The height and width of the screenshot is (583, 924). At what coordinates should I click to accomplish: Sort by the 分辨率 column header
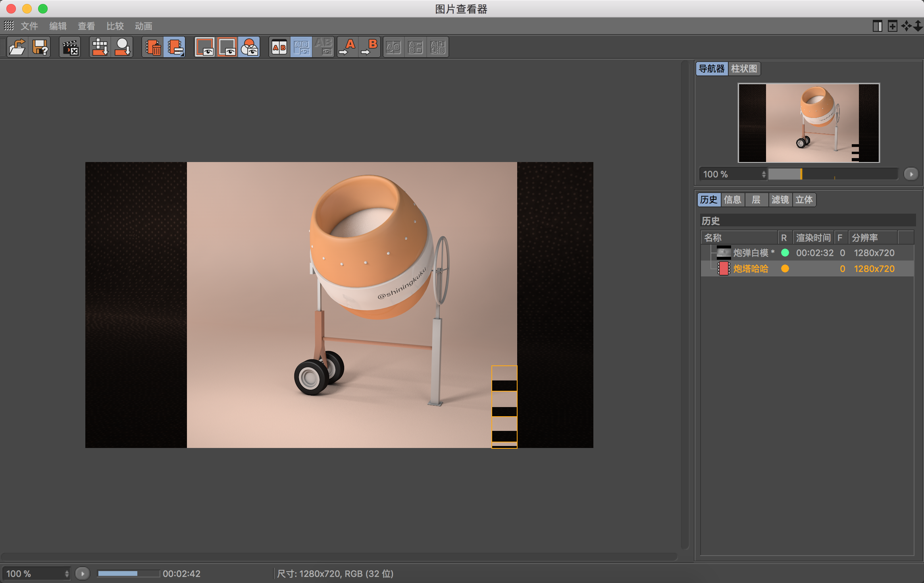click(873, 237)
